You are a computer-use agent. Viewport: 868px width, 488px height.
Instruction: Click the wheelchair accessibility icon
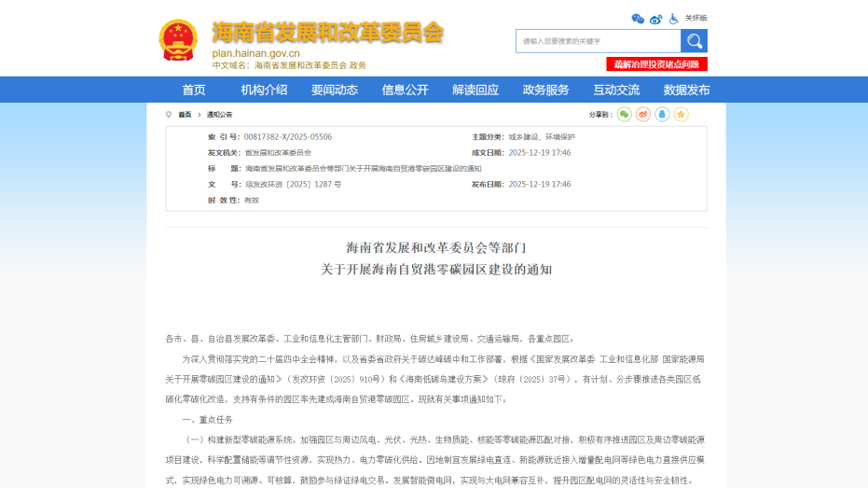tap(673, 19)
